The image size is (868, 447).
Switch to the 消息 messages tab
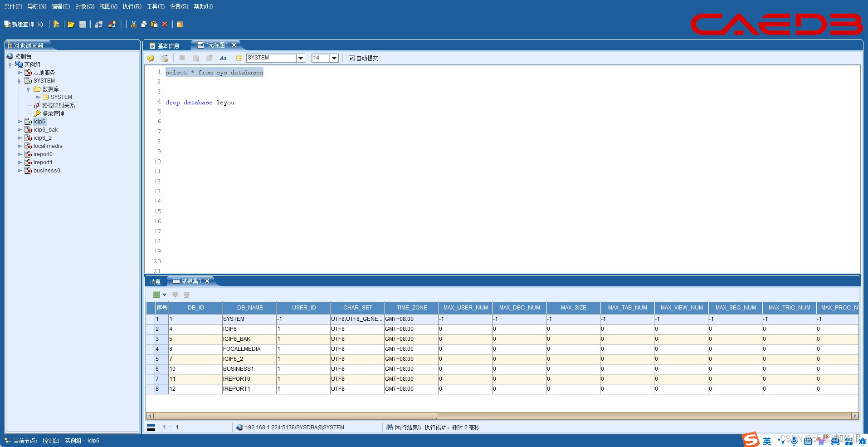[156, 282]
